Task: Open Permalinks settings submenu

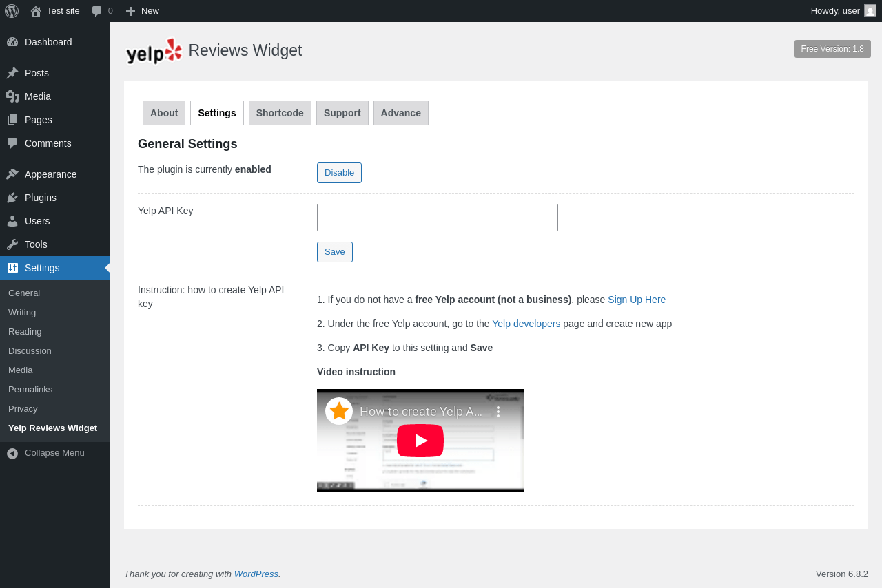Action: pos(30,389)
